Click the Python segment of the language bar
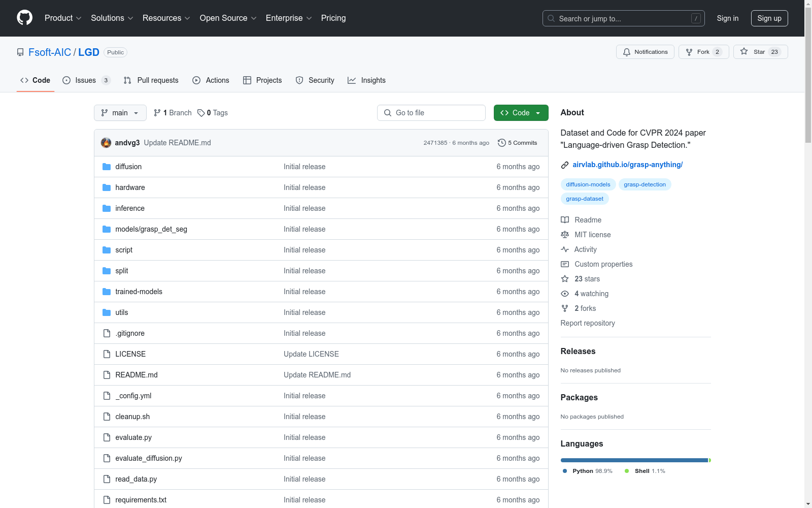812x508 pixels. (x=634, y=460)
